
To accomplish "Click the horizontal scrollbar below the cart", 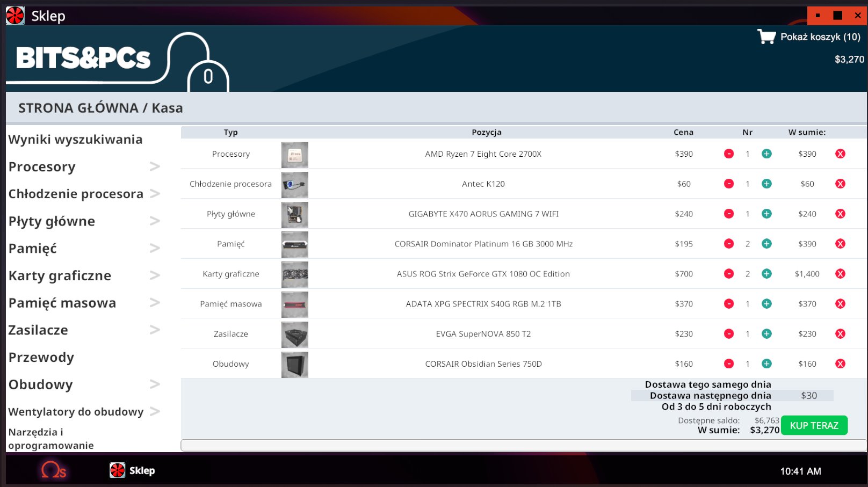I will pyautogui.click(x=524, y=445).
